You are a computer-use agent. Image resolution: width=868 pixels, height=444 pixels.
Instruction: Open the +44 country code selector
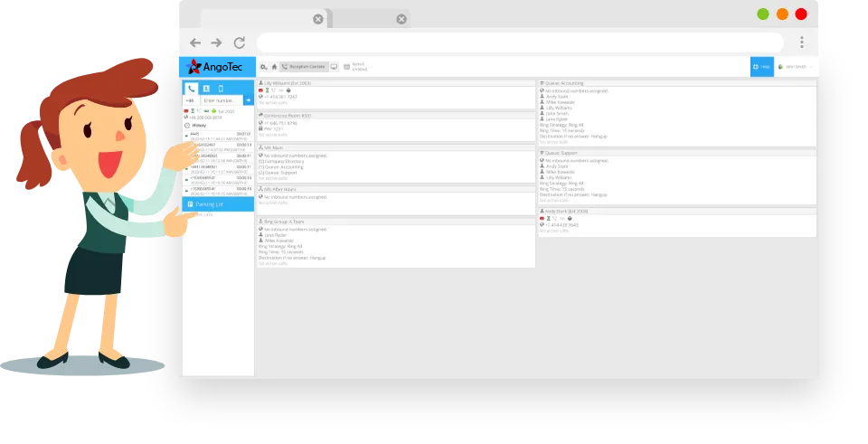[191, 100]
